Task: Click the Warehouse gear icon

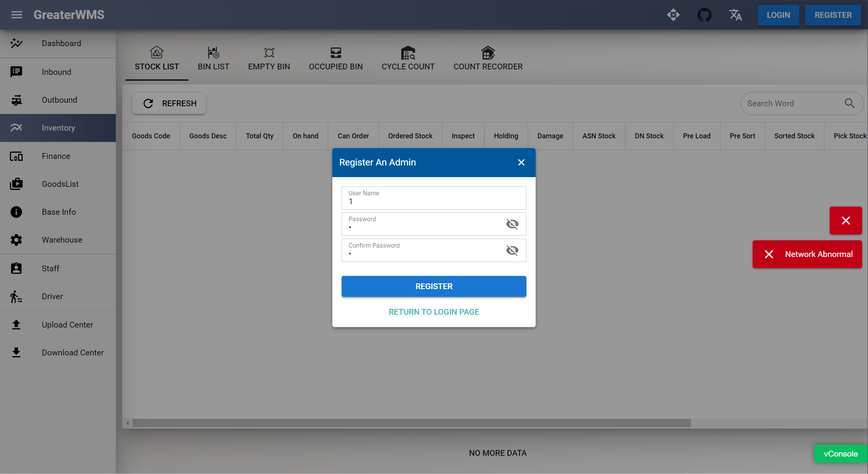Action: coord(16,240)
